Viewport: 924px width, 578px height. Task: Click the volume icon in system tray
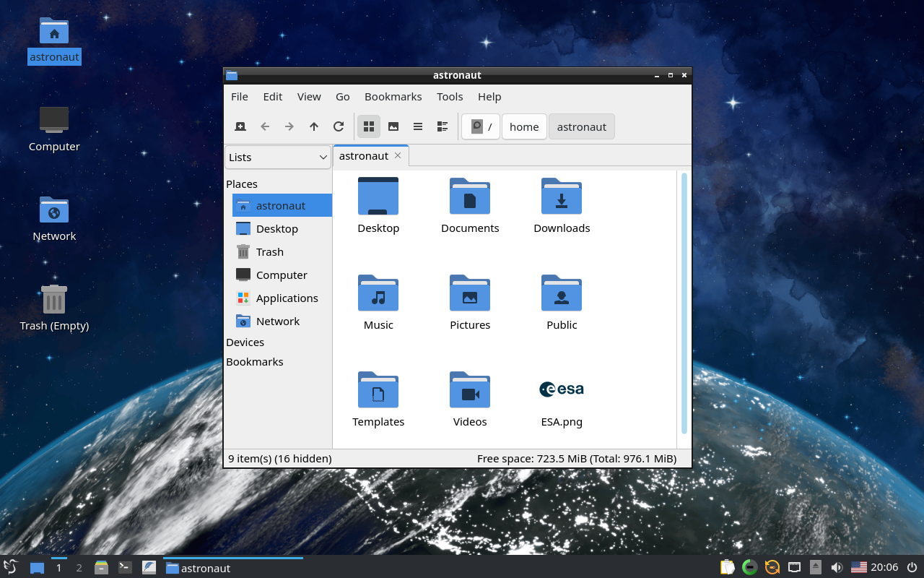837,567
